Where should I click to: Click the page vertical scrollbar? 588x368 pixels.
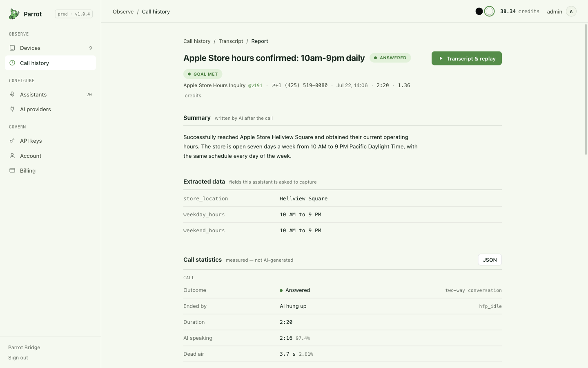[586, 89]
